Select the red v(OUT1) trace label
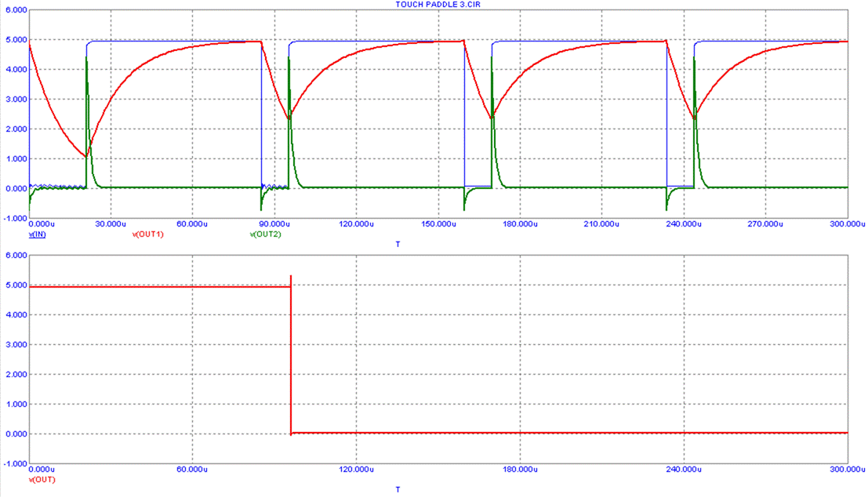 [147, 234]
